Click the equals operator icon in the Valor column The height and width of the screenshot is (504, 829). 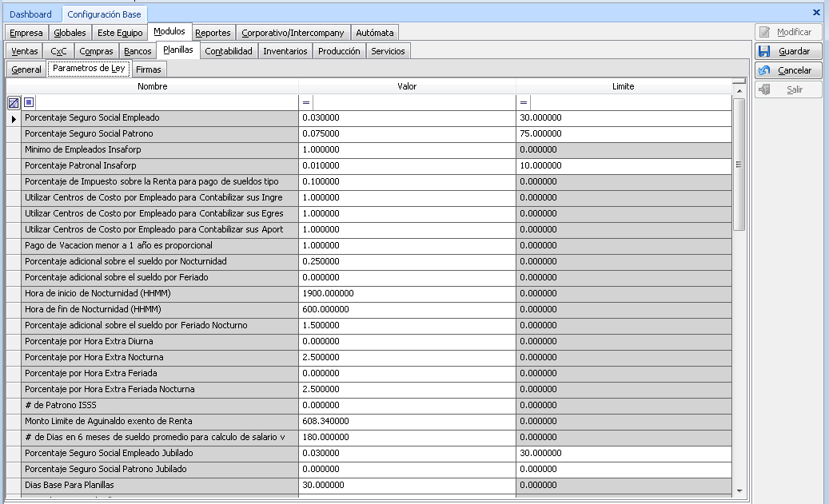click(x=305, y=101)
